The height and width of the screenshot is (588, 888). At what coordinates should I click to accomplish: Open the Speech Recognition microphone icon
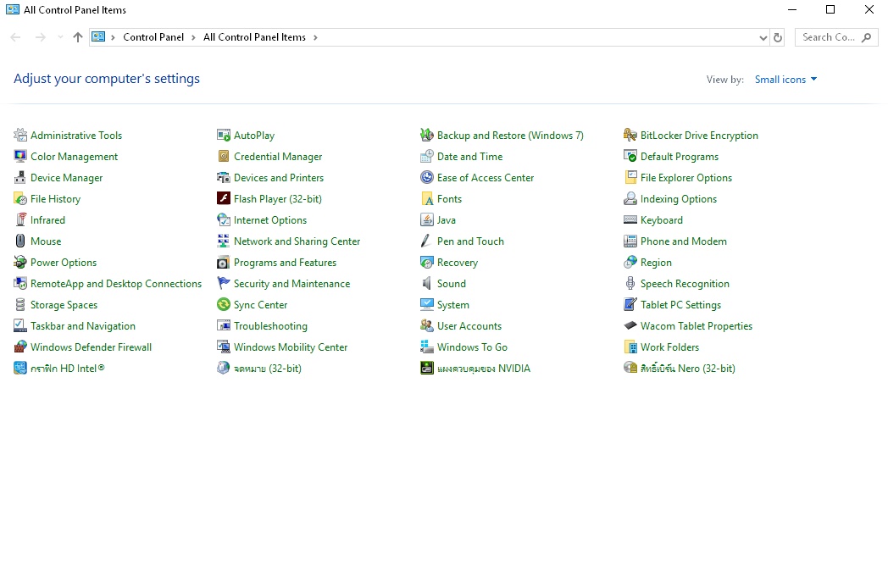[x=630, y=283]
